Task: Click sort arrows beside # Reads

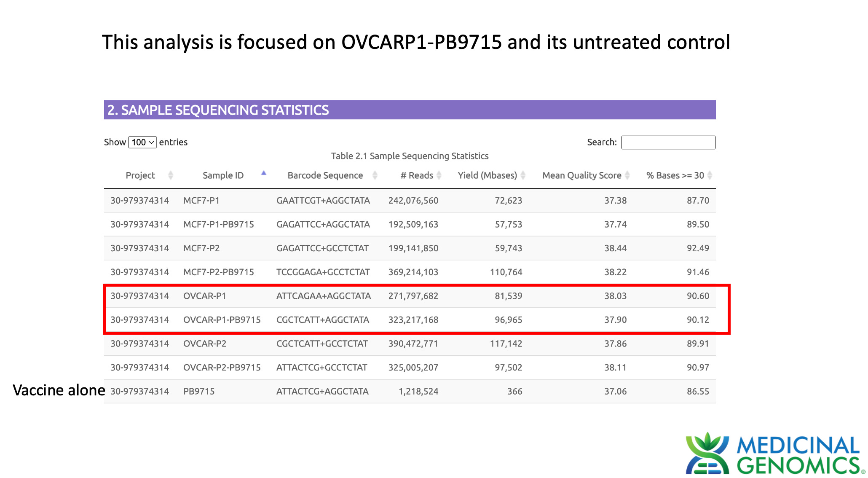Action: tap(439, 175)
